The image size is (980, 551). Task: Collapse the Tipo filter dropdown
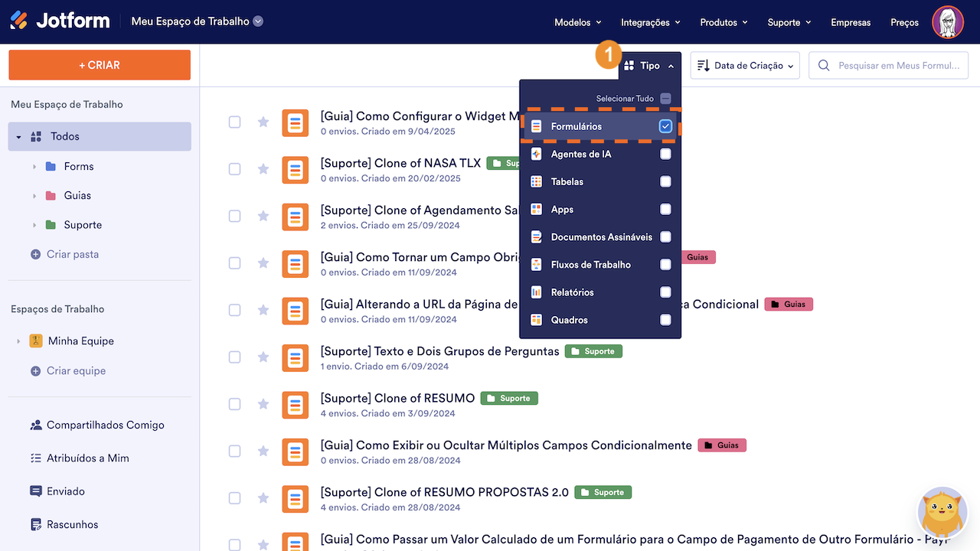coord(649,66)
